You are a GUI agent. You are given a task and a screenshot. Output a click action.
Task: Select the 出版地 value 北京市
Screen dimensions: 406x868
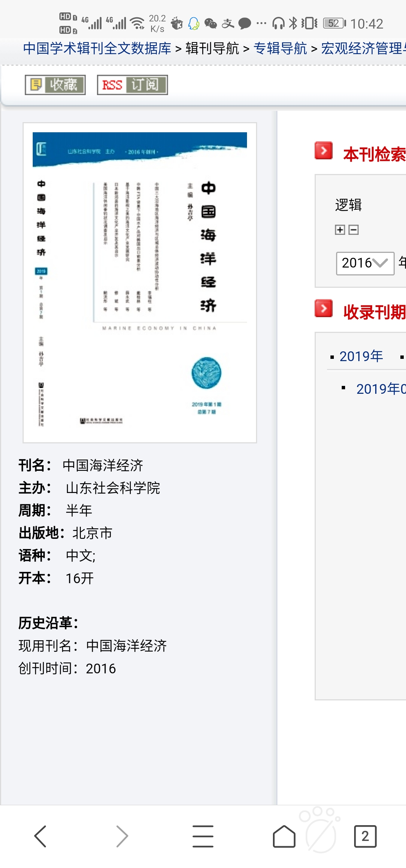(x=92, y=533)
